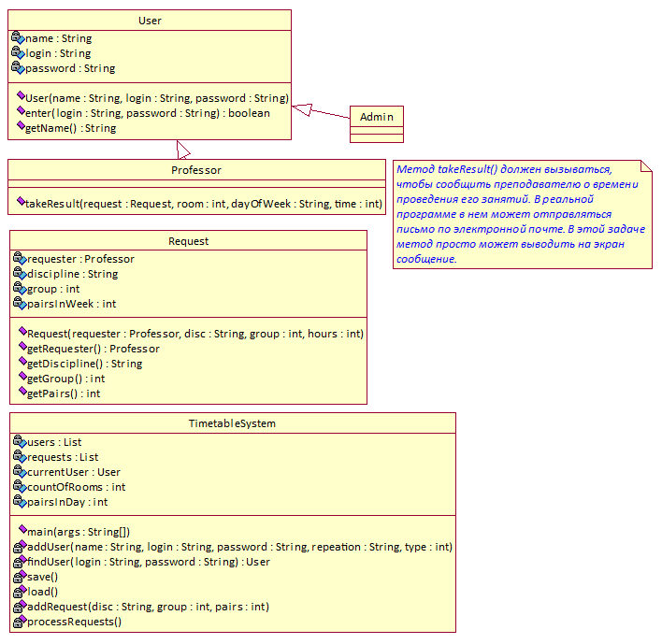Image resolution: width=662 pixels, height=644 pixels.
Task: Click the diamond icon beside getGroup() : int
Action: [x=22, y=377]
